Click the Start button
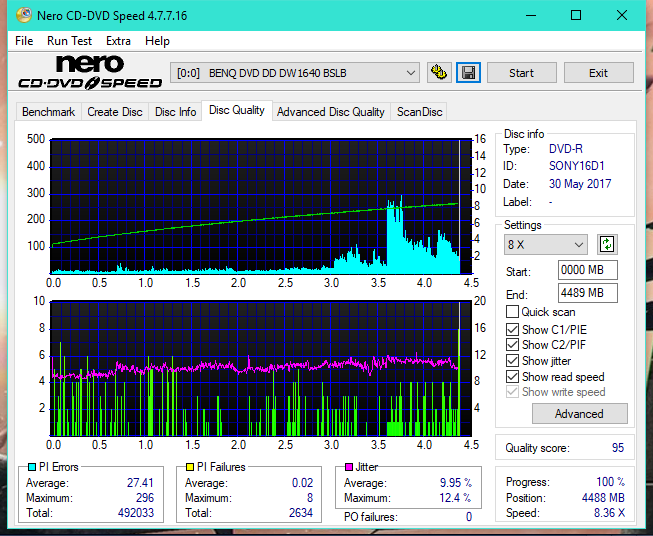This screenshot has width=653, height=536. 521,73
